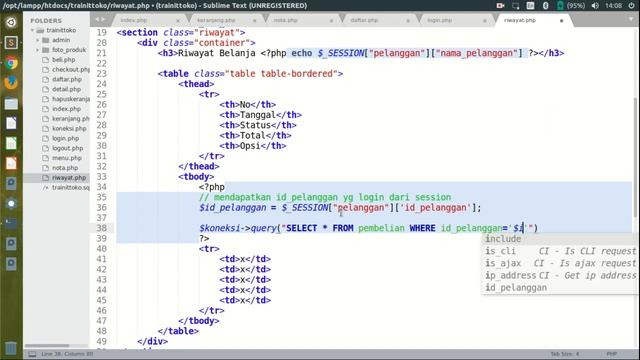Open the Terminal dock icon
The image size is (640, 360).
(11, 224)
